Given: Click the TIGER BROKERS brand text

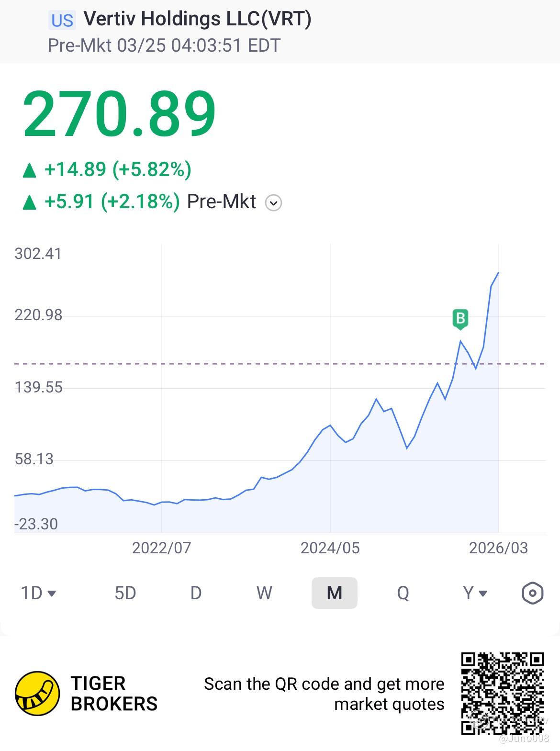Looking at the screenshot, I should tap(114, 694).
